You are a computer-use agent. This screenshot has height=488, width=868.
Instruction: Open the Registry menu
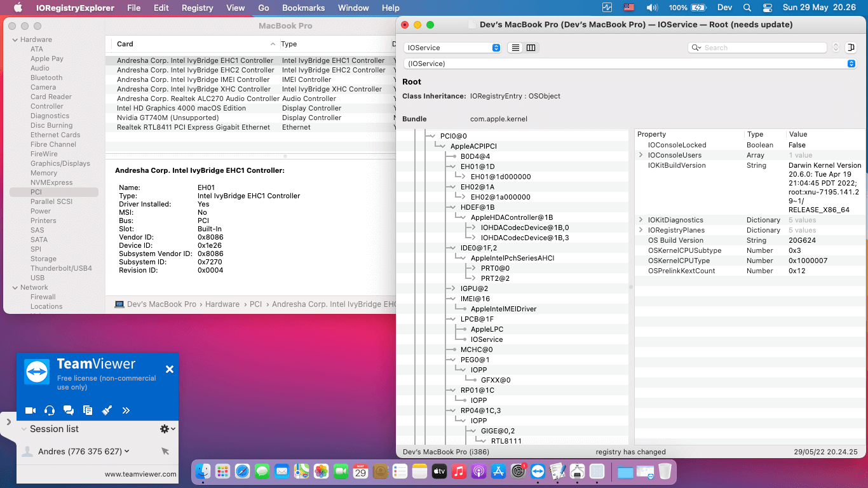pos(197,8)
